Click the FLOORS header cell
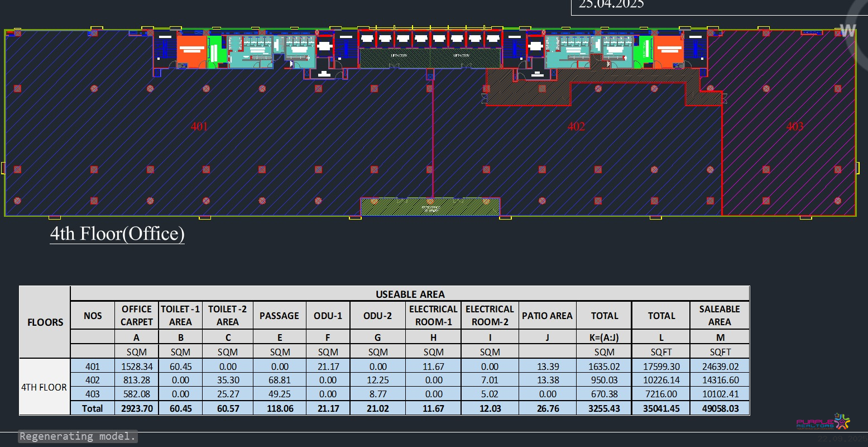This screenshot has height=447, width=868. pyautogui.click(x=45, y=322)
